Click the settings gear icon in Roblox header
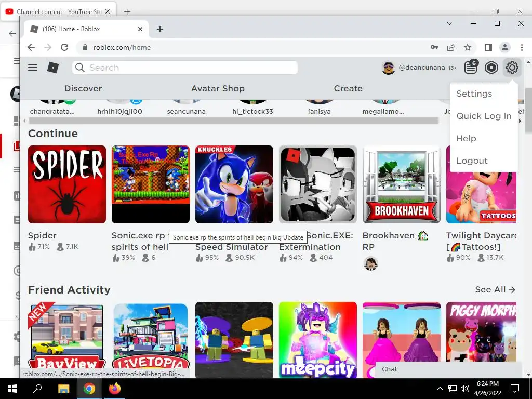Viewport: 532px width, 399px height. pos(512,68)
